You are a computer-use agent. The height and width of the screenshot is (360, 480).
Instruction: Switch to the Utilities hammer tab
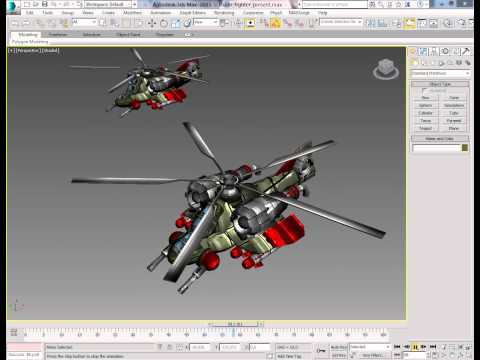(x=466, y=51)
